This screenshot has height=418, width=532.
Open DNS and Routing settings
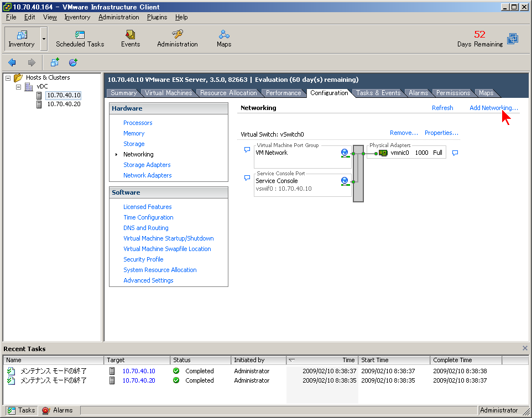[146, 228]
